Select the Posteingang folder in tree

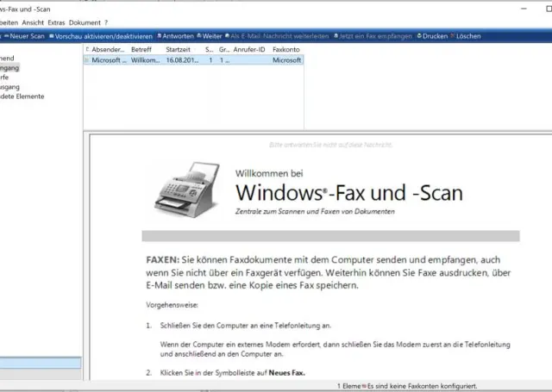(9, 68)
